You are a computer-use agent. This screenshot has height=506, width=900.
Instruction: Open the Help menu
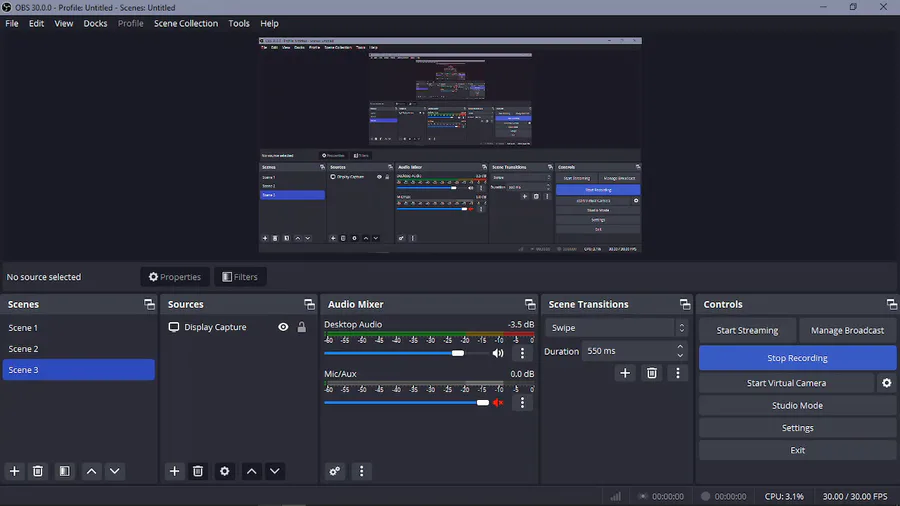269,24
